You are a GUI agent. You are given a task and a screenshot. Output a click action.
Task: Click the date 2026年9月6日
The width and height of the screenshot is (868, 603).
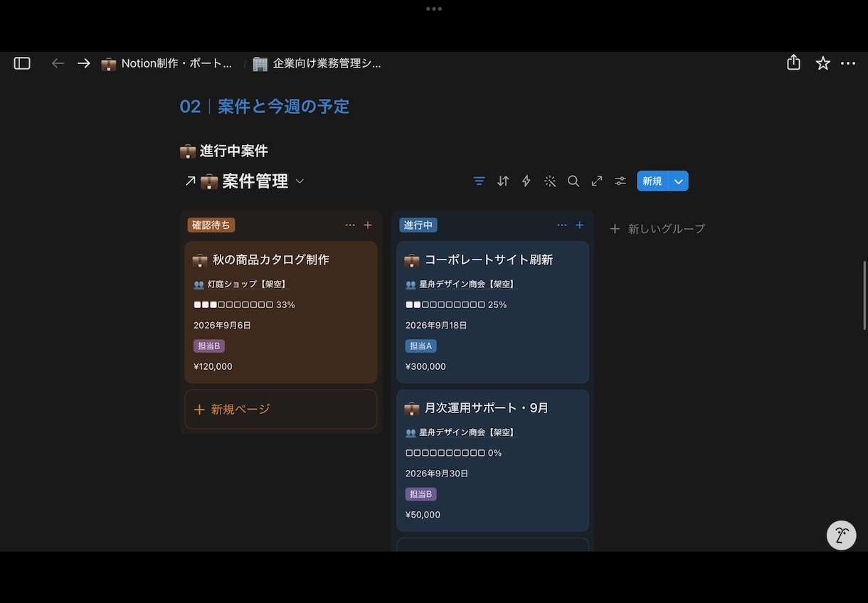(x=222, y=326)
